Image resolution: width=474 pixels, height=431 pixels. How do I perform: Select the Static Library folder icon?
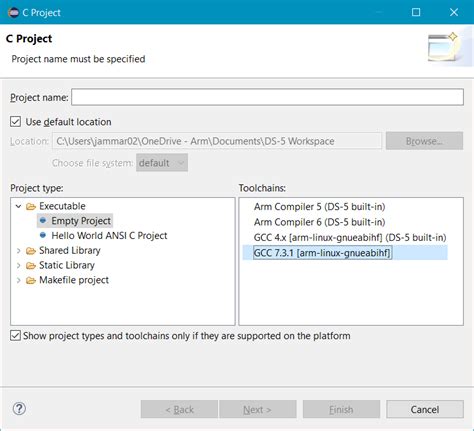tap(31, 266)
